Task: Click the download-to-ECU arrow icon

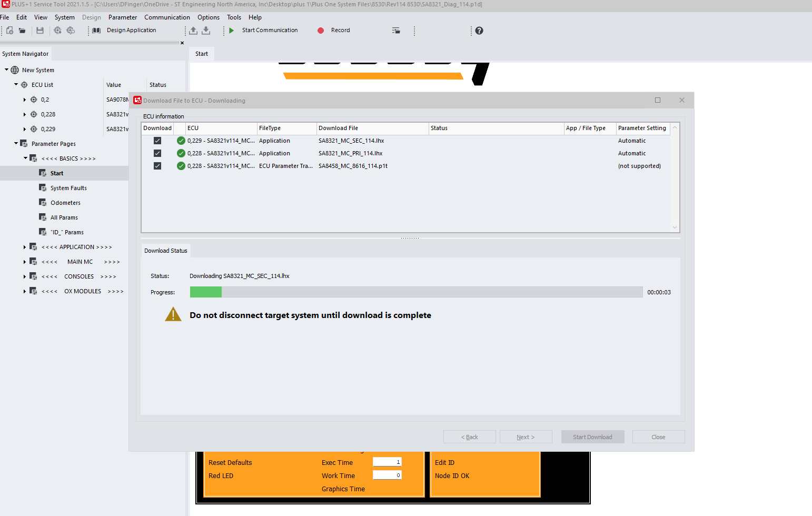Action: (206, 31)
